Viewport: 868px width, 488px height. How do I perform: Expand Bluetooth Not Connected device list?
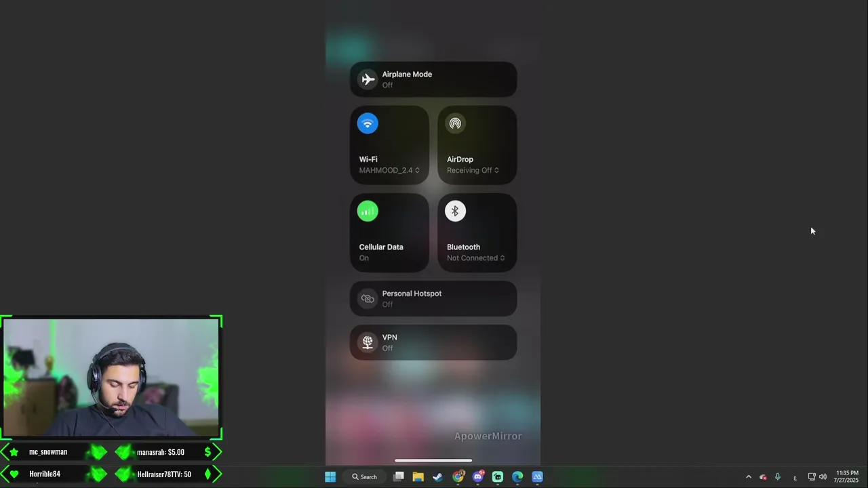tap(475, 258)
